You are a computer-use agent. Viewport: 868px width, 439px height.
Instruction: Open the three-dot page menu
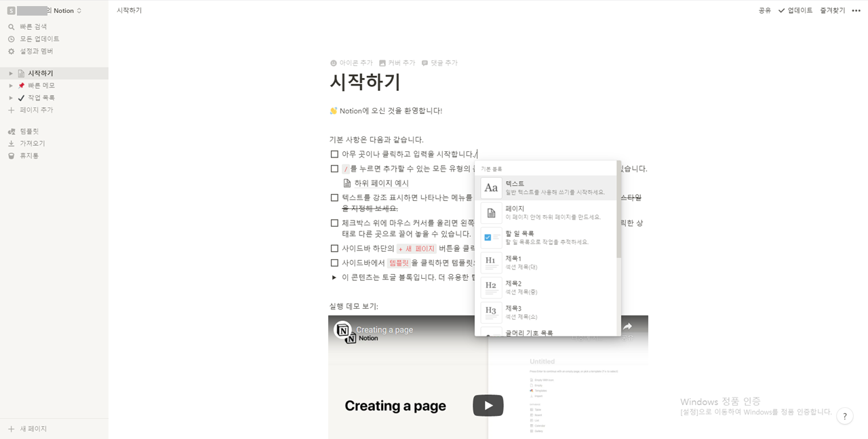[x=856, y=10]
